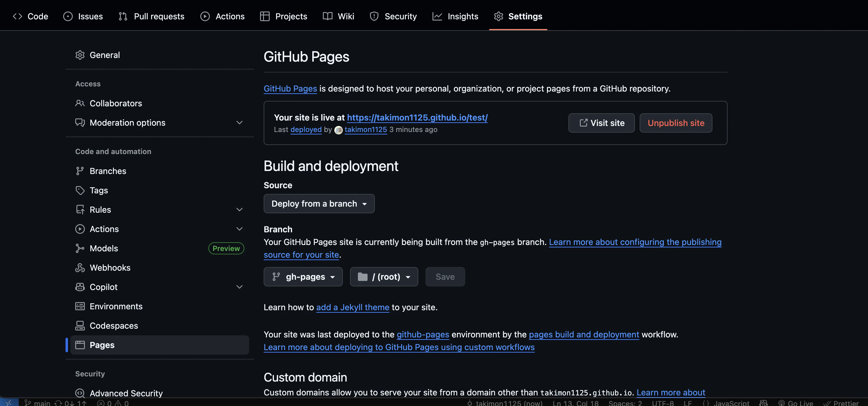Click the people icon next to Collaborators
This screenshot has height=406, width=868.
click(80, 103)
